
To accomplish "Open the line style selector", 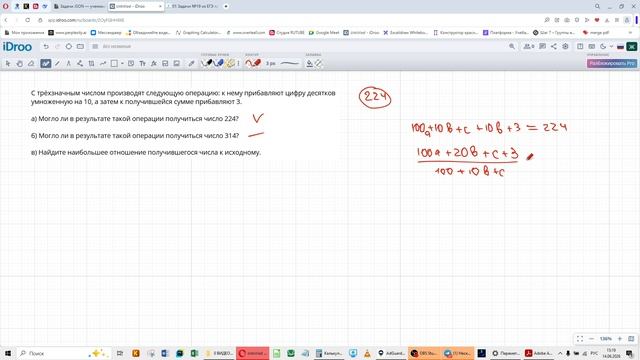I will click(x=289, y=64).
